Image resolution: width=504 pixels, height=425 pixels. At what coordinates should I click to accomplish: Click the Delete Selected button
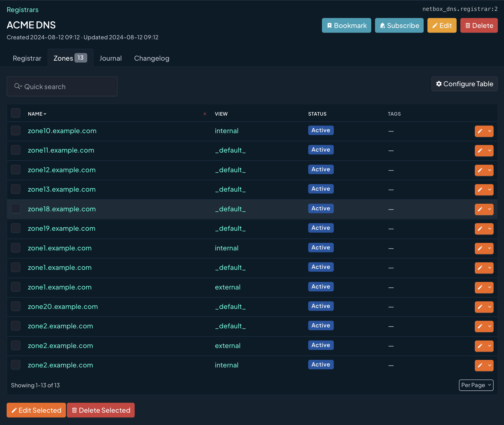point(101,410)
